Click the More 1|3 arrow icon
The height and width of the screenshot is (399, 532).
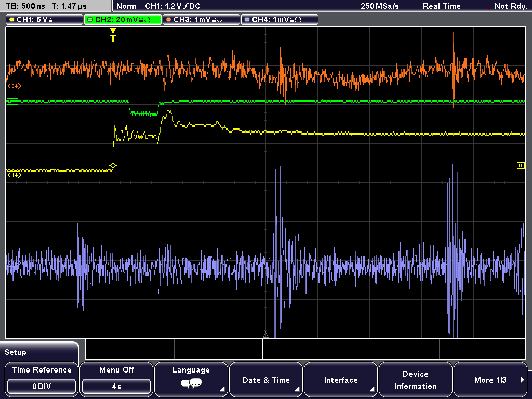coord(522,380)
